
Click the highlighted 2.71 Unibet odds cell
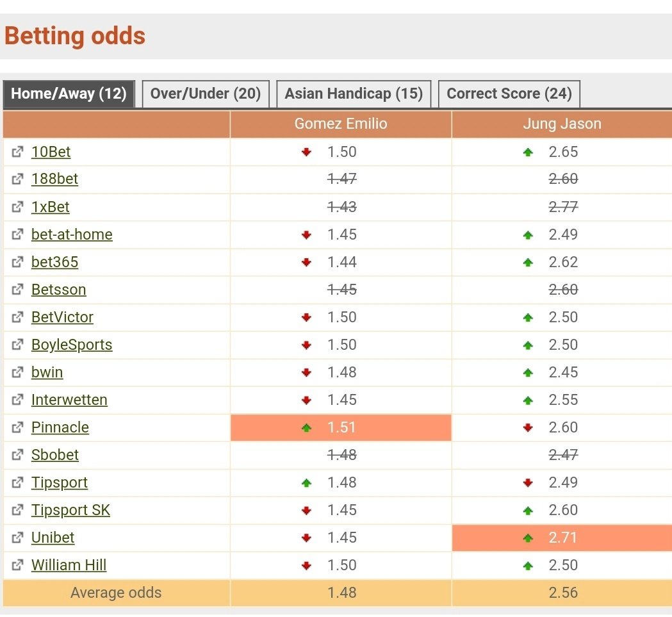(562, 538)
